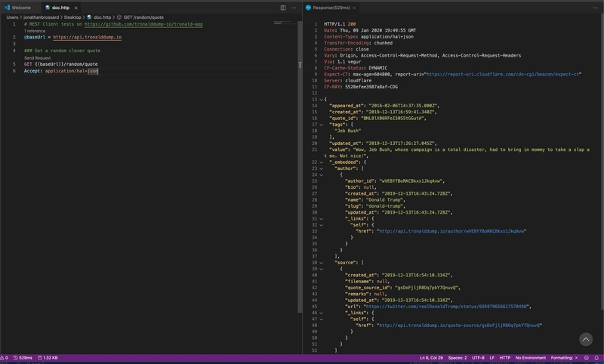The image size is (604, 364).
Task: Open the left editor more actions menu
Action: click(x=294, y=8)
